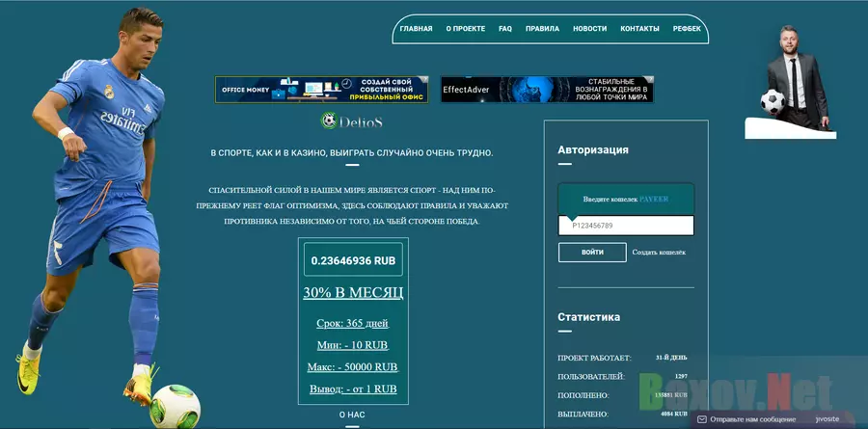Click the 1297 users count value
Viewport: 868px width, 429px height.
(x=681, y=376)
